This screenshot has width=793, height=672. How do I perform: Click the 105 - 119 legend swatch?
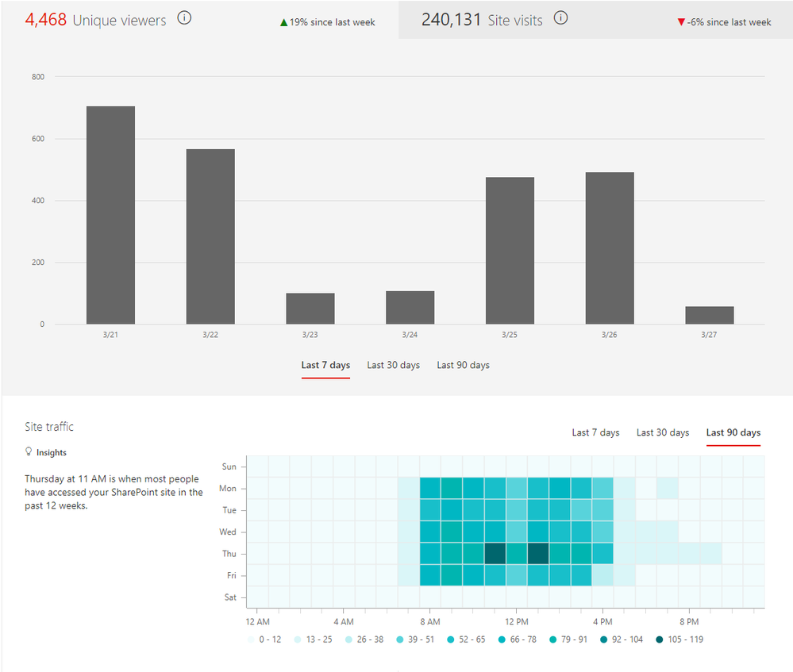[x=660, y=639]
